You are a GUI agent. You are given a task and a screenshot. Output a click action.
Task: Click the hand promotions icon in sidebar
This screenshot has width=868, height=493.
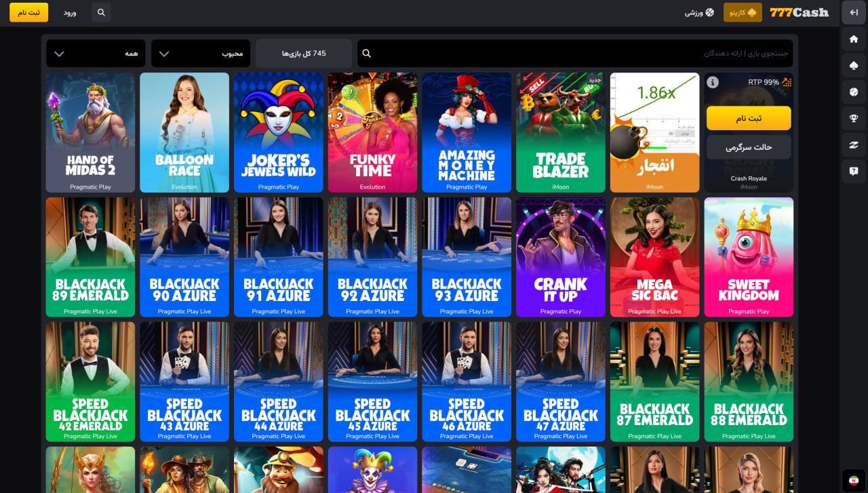coord(853,145)
